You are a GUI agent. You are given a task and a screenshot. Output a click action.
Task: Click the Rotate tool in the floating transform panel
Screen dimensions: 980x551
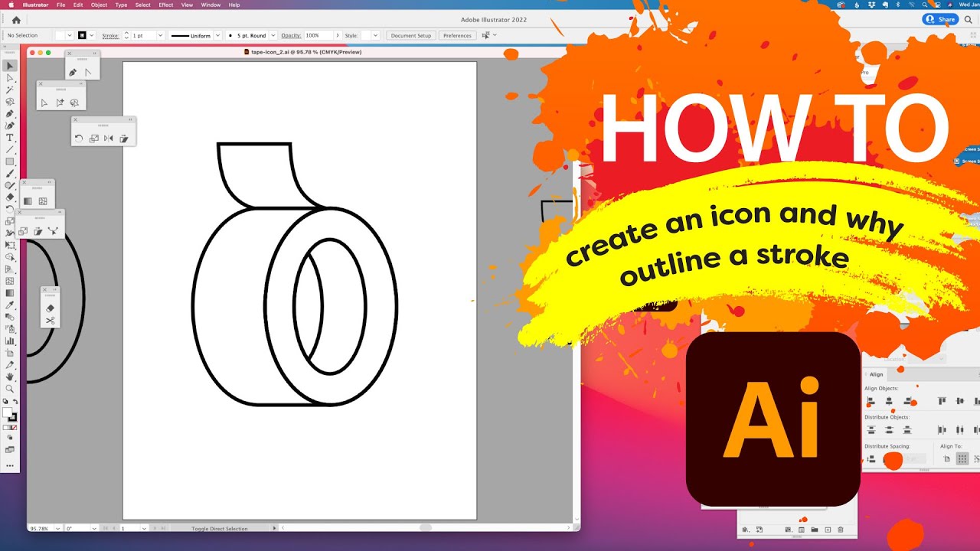point(79,139)
